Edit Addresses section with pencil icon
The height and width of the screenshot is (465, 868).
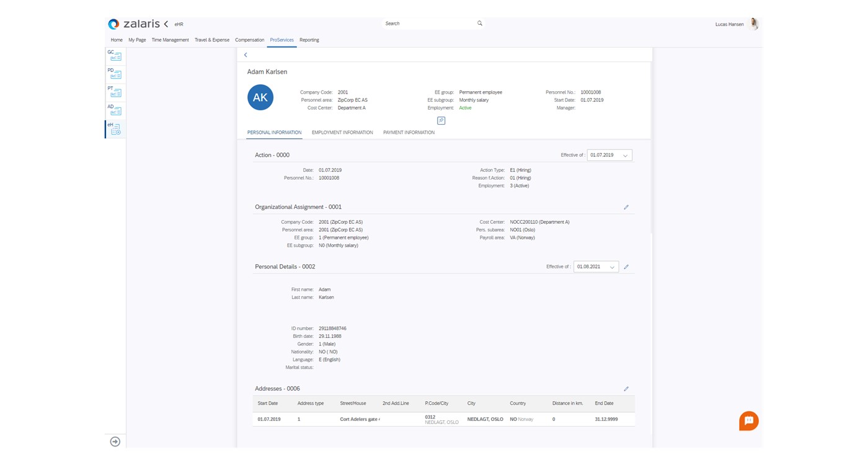coord(626,389)
